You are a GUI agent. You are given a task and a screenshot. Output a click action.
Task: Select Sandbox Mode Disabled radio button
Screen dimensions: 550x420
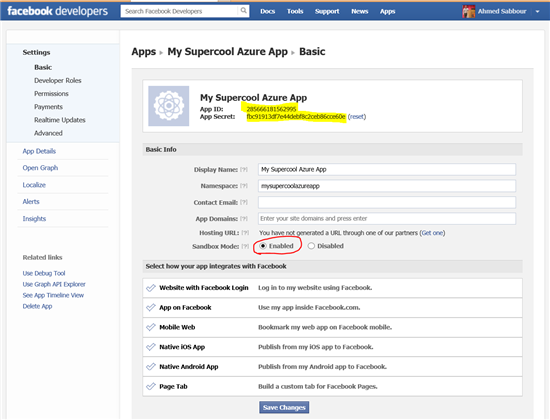pos(311,246)
